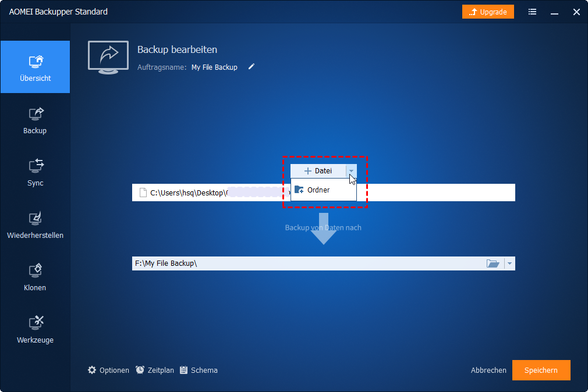
Task: Click the large backup monitor icon
Action: click(108, 58)
